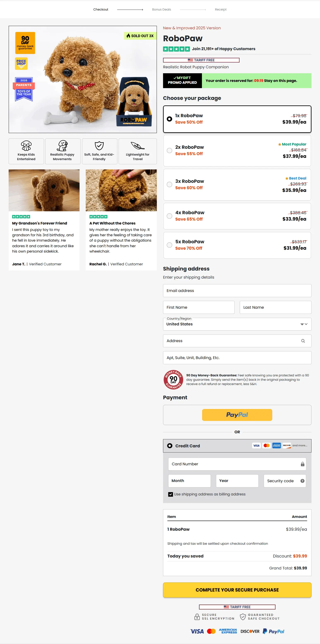Viewport: 320px width, 644px height.
Task: Click the Email address input field
Action: [x=237, y=291]
